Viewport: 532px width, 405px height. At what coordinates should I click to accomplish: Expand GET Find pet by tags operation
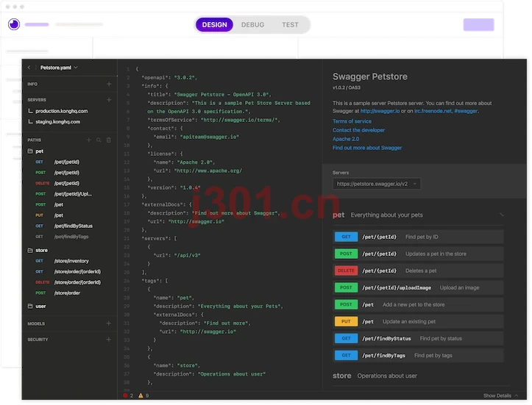coord(418,355)
